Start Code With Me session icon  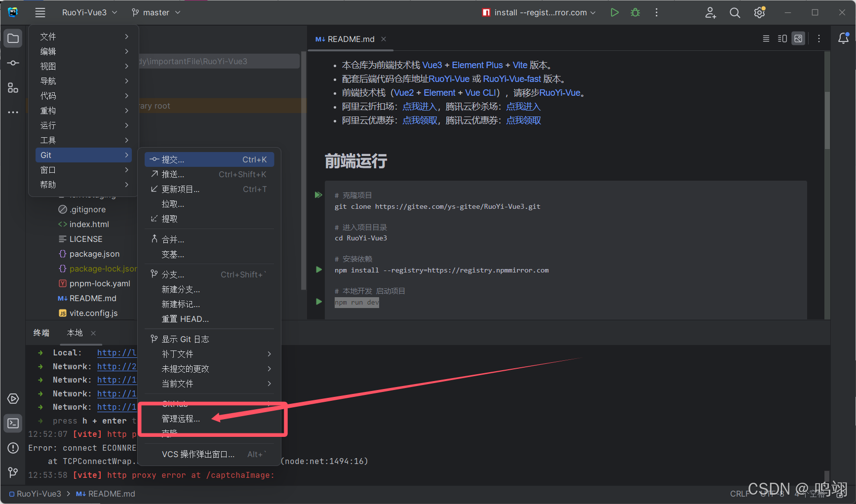(710, 12)
